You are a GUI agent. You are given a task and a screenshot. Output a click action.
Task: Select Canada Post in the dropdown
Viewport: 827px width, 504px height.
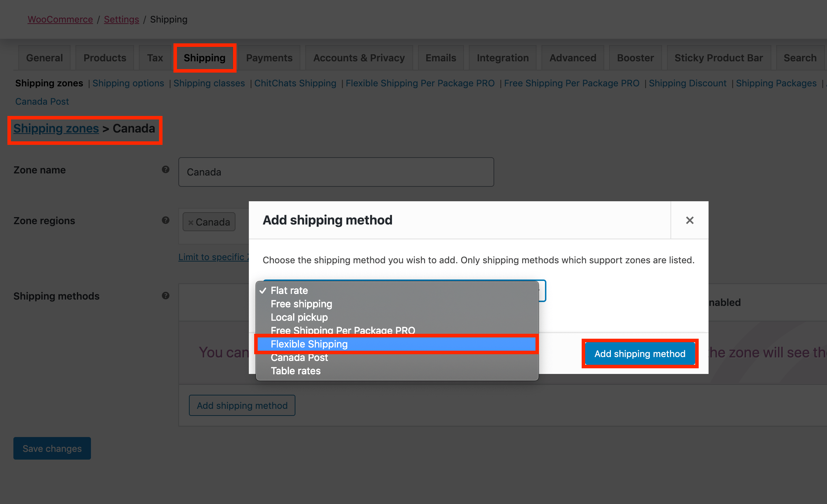click(x=299, y=358)
